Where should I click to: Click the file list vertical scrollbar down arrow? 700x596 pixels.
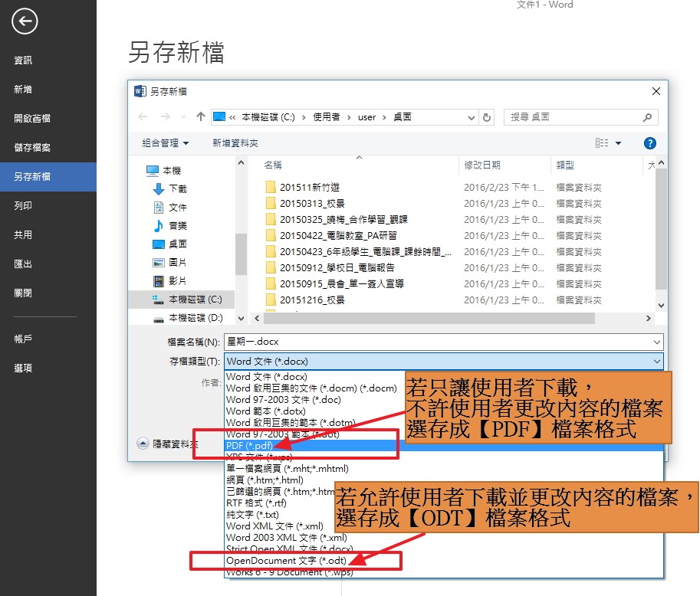(x=661, y=306)
